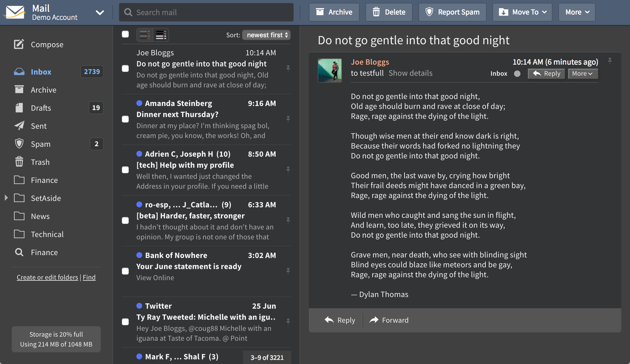Click the storage usage indicator
630x364 pixels.
pyautogui.click(x=56, y=339)
